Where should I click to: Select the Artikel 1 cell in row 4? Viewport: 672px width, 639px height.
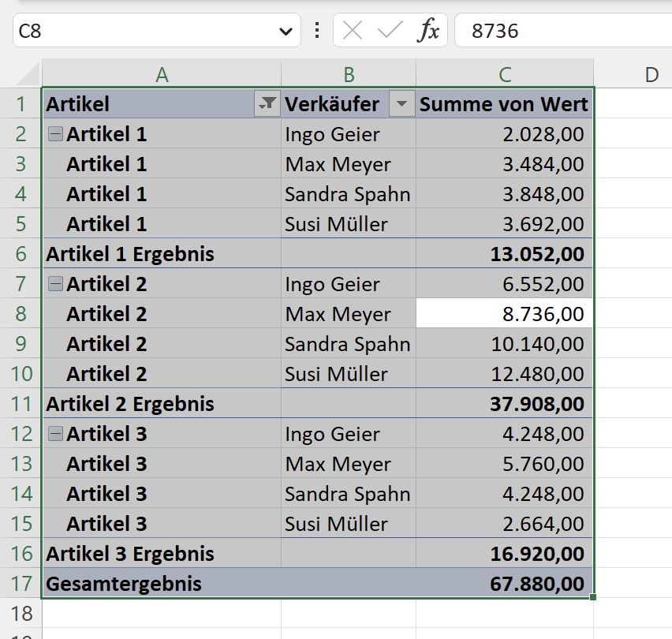[162, 194]
